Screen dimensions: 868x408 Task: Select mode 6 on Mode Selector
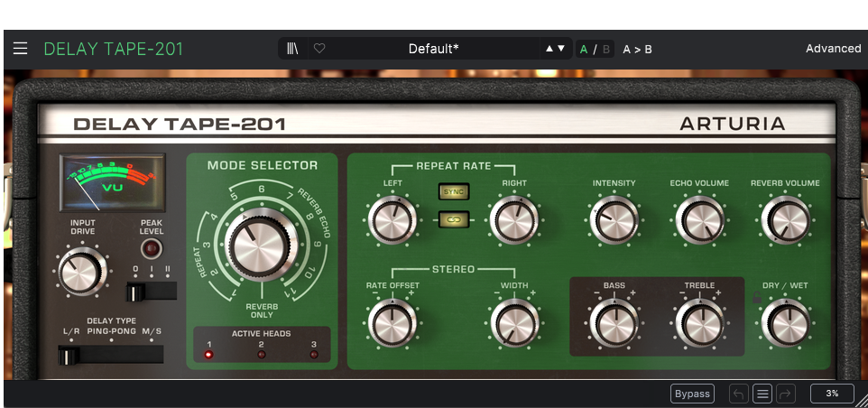coord(262,190)
